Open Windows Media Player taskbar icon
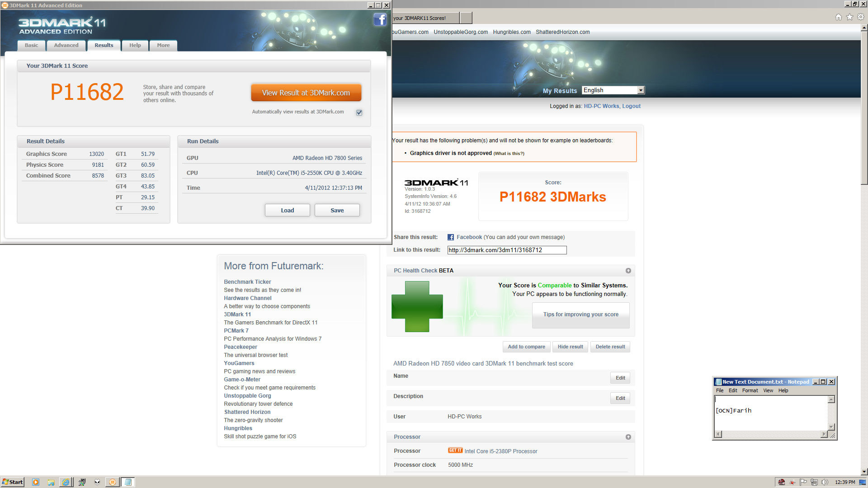Screen dimensions: 868x488 tap(36, 482)
